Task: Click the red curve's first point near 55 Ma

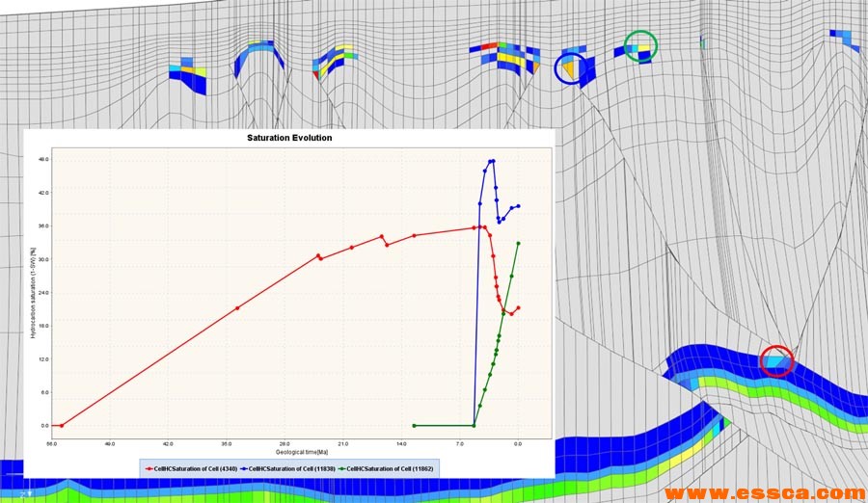Action: [62, 425]
